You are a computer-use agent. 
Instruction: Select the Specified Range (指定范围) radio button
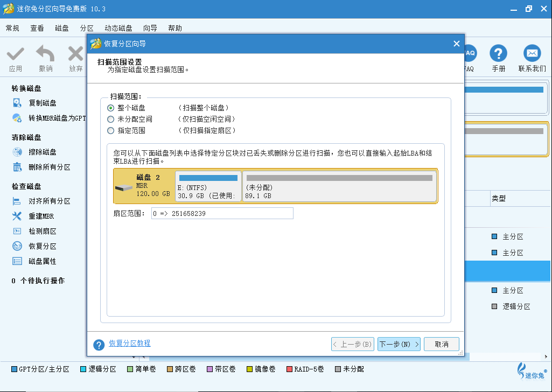(x=110, y=130)
